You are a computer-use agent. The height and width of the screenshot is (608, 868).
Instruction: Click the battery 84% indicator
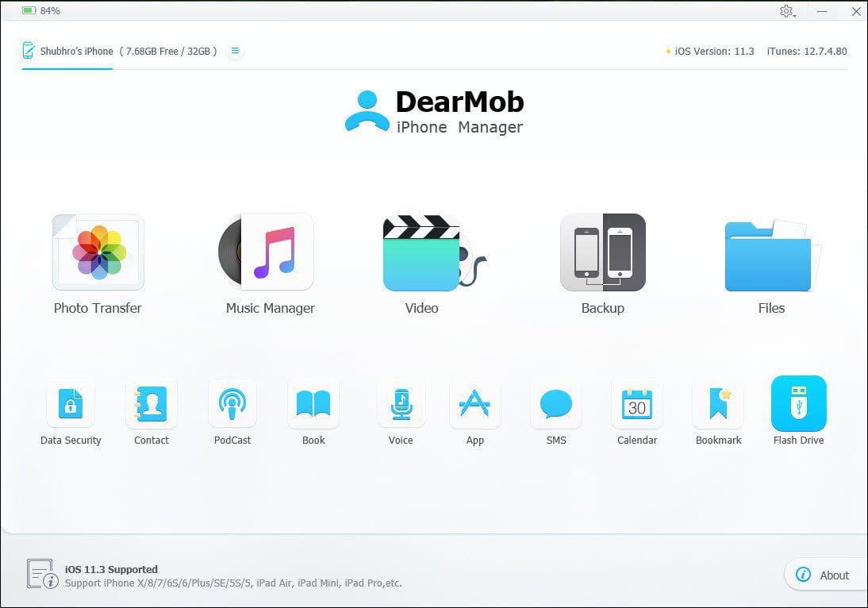(41, 10)
